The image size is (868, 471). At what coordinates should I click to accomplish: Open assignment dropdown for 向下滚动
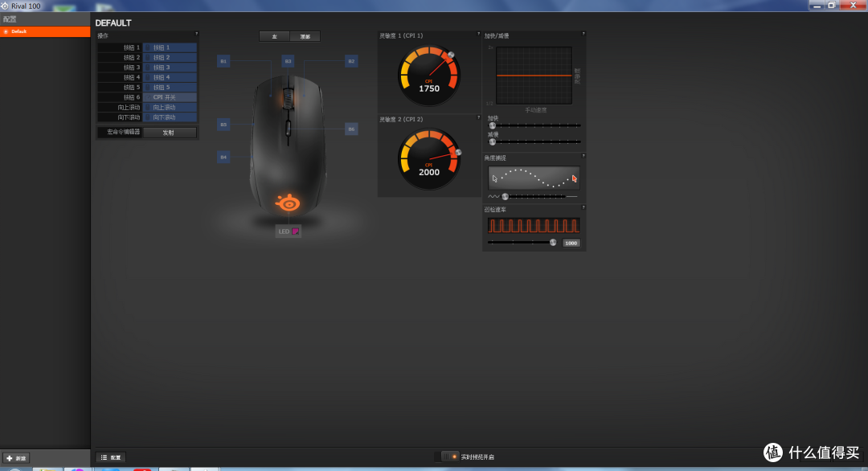170,117
